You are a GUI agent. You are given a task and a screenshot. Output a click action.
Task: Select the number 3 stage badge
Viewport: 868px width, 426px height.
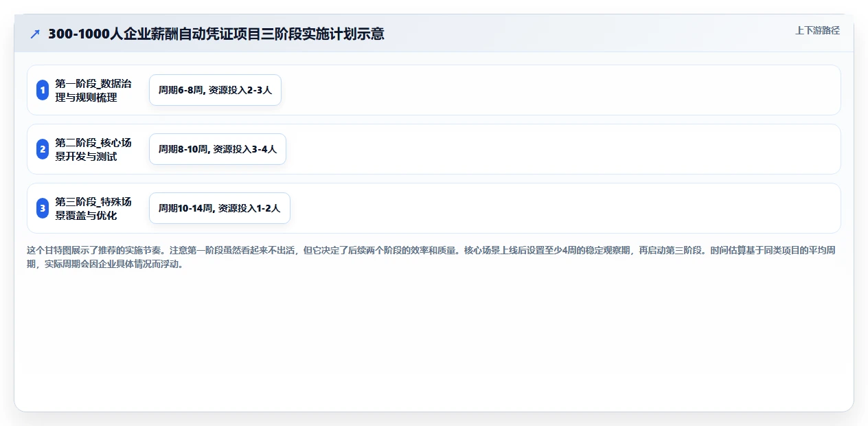(x=43, y=208)
